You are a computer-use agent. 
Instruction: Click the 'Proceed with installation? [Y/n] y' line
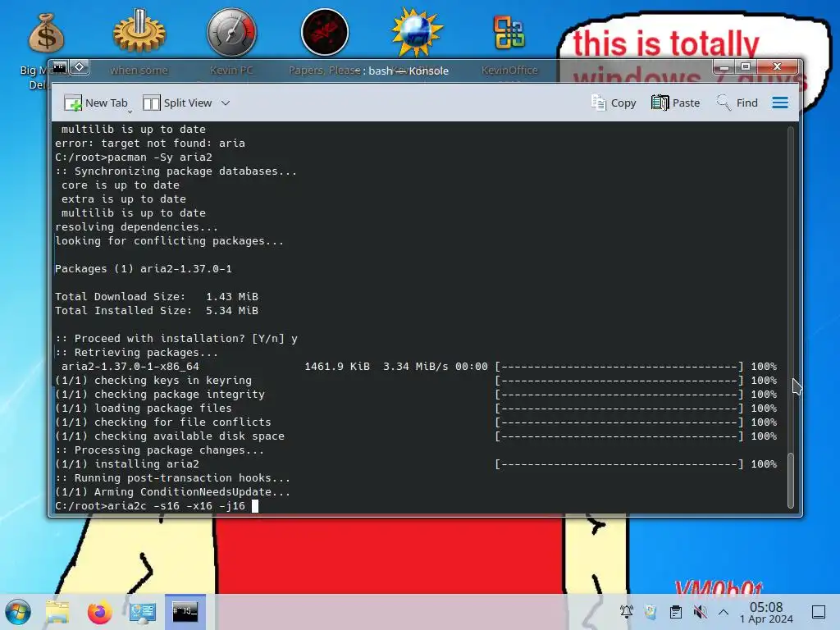pyautogui.click(x=176, y=338)
